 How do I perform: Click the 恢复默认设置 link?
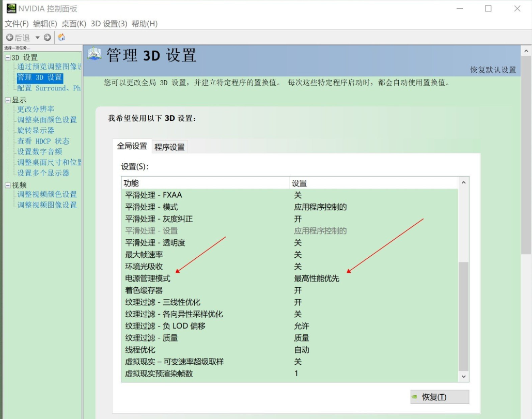[493, 70]
